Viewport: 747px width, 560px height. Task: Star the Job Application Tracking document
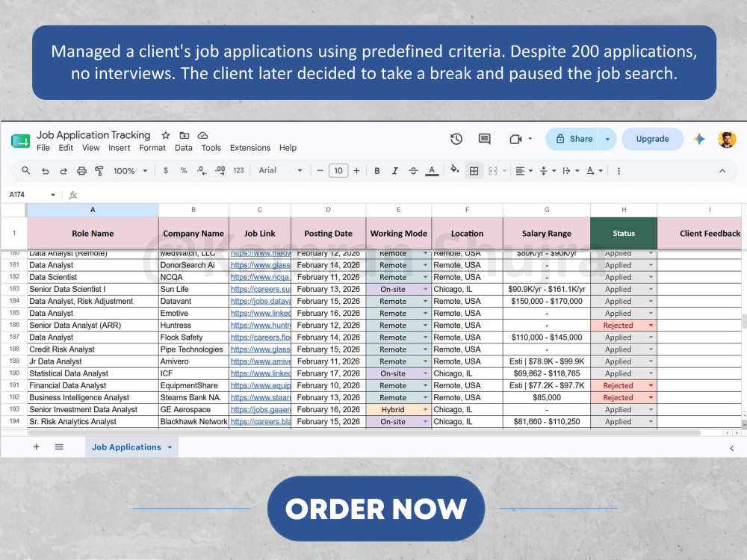point(165,135)
